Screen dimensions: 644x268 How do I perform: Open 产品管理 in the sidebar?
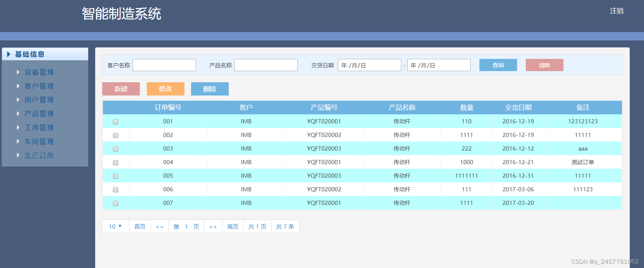[39, 114]
